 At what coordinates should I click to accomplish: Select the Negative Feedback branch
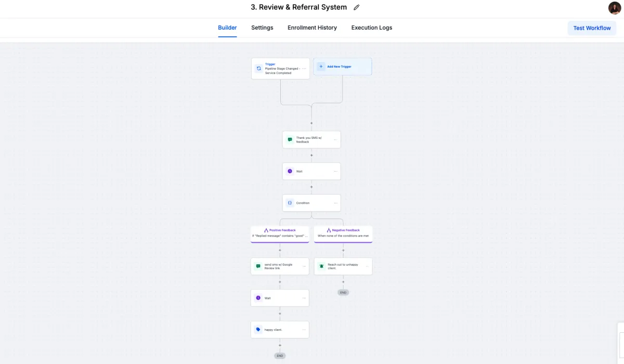[x=343, y=233]
